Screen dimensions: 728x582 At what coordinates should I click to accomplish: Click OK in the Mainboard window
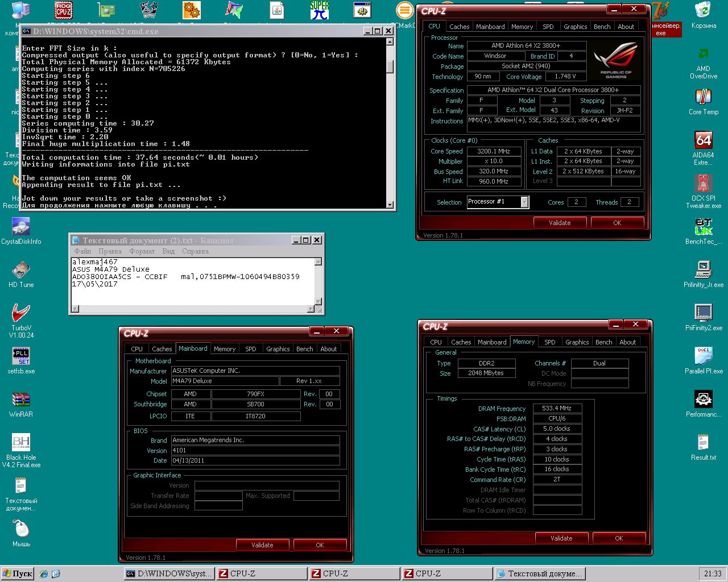320,545
